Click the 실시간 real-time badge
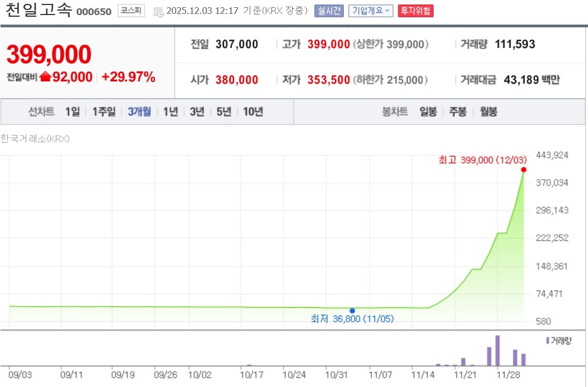The height and width of the screenshot is (387, 588). [x=329, y=11]
